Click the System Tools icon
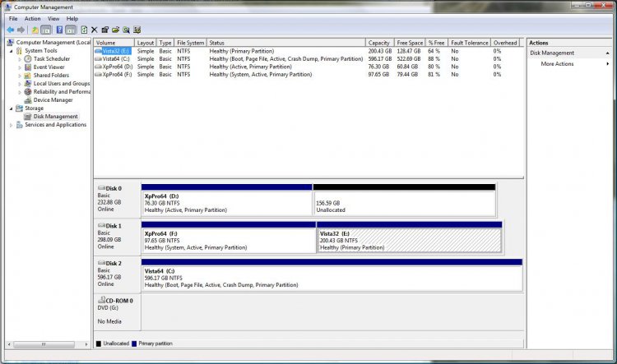This screenshot has height=364, width=617. coord(19,51)
